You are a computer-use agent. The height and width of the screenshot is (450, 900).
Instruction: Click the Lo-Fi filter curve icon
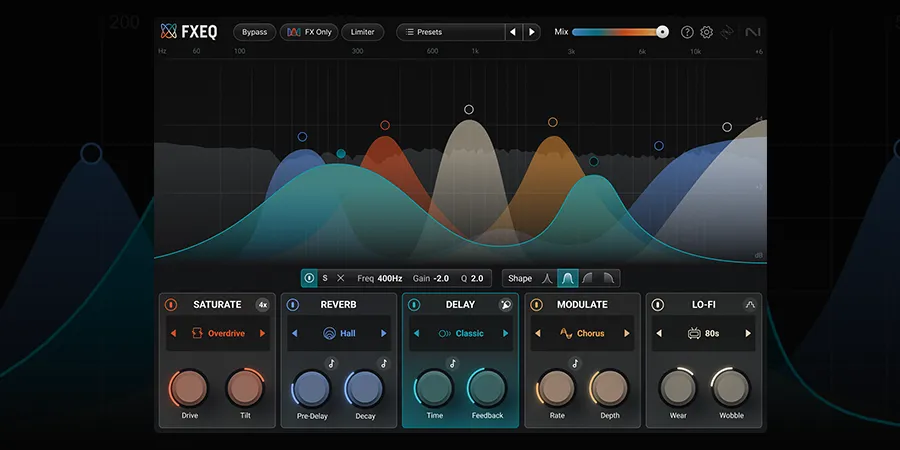click(750, 305)
